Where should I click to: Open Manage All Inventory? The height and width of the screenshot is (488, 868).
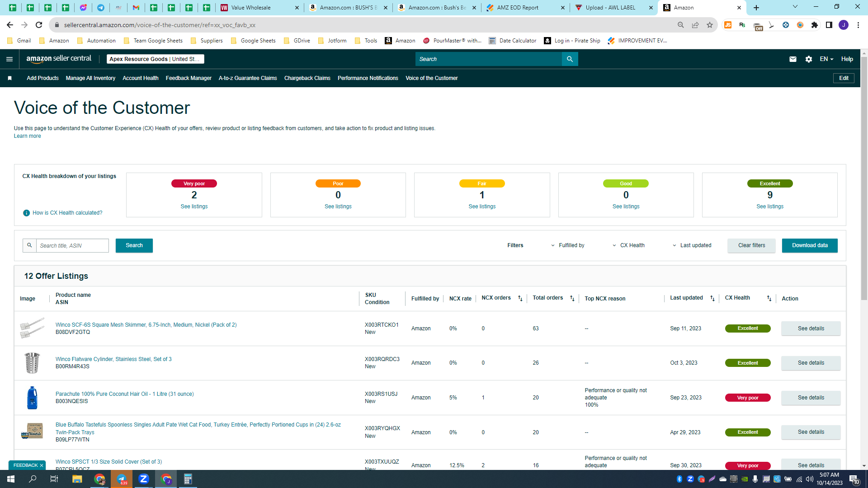[90, 78]
